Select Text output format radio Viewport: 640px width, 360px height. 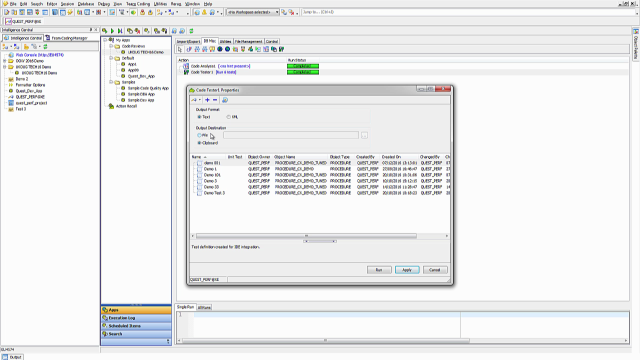(x=199, y=117)
